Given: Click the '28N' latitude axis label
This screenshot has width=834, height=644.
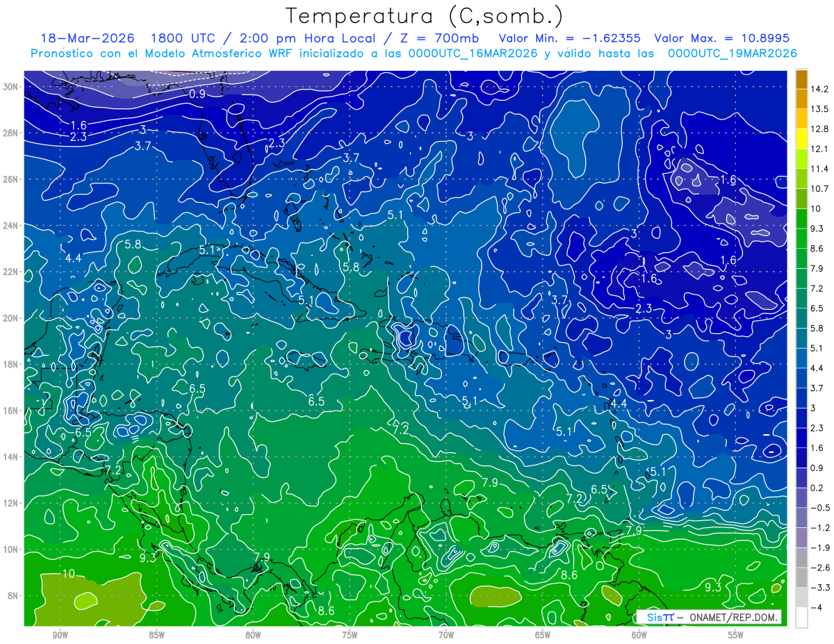Looking at the screenshot, I should [x=10, y=133].
